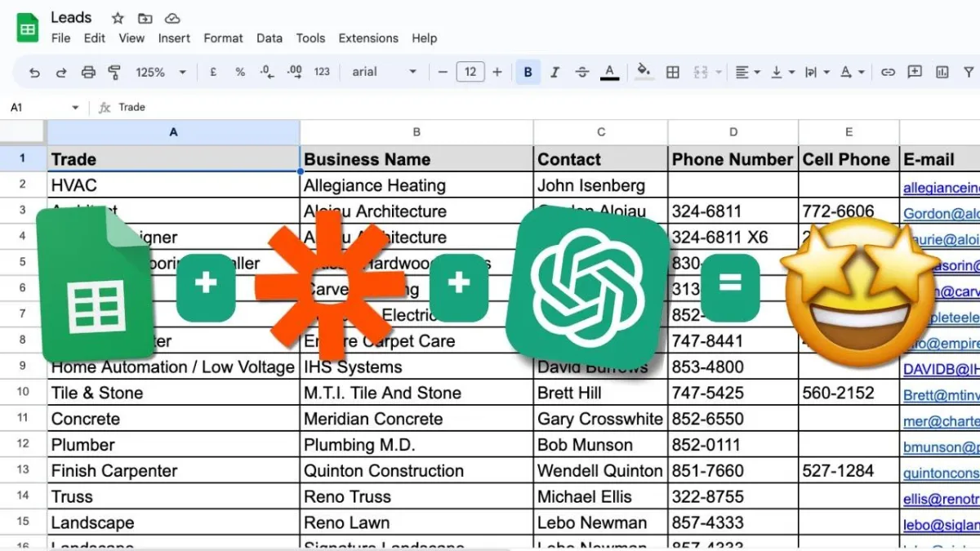This screenshot has height=551, width=980.
Task: Increase font size with plus button
Action: click(x=497, y=72)
